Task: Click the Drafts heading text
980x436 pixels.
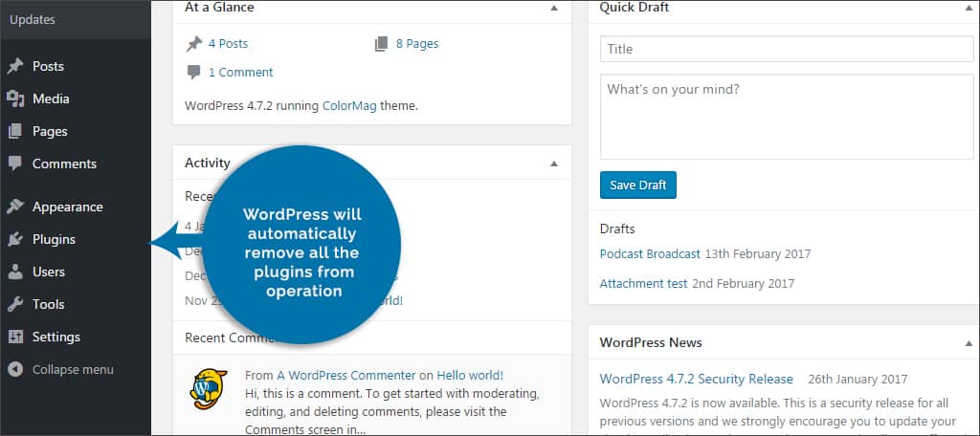Action: pos(617,229)
